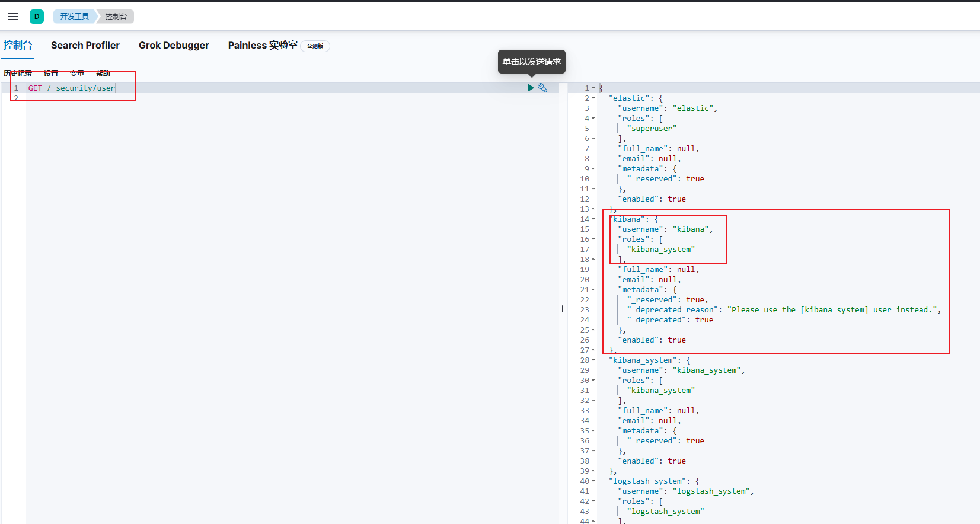Screen dimensions: 980x524
Task: Collapse kibana_system metadata at line 35
Action: pos(593,431)
